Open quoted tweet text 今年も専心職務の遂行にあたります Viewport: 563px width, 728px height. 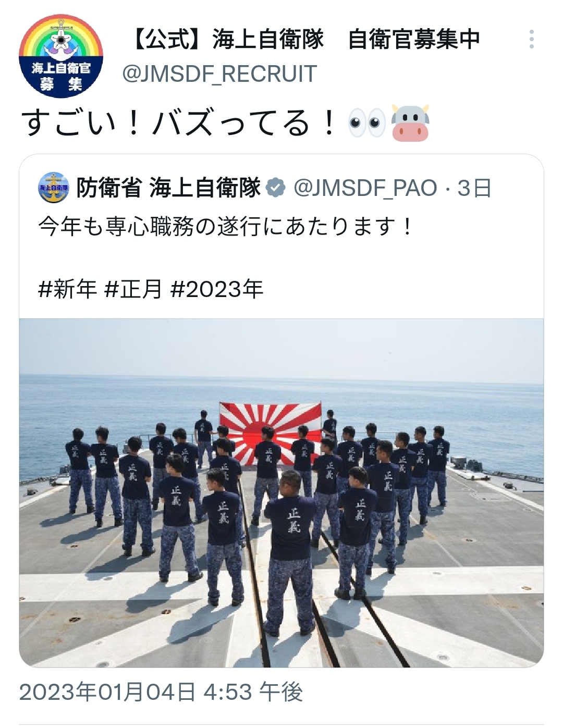(x=225, y=227)
